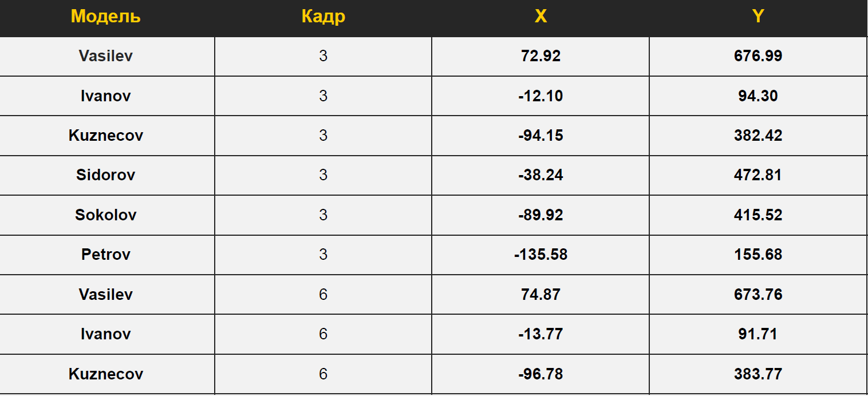Click the 382.42 Y value cell

point(757,136)
